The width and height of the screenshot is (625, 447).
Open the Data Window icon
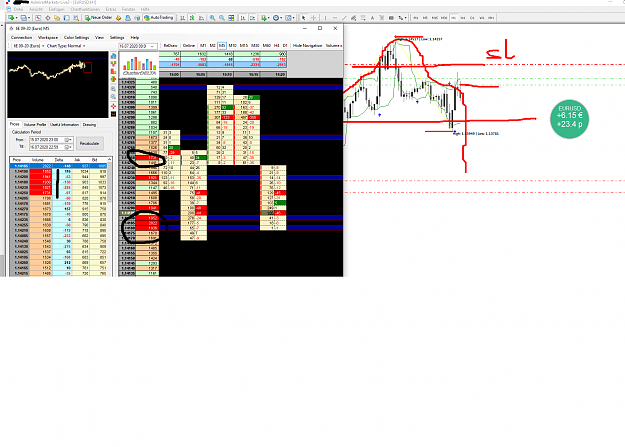coord(48,18)
